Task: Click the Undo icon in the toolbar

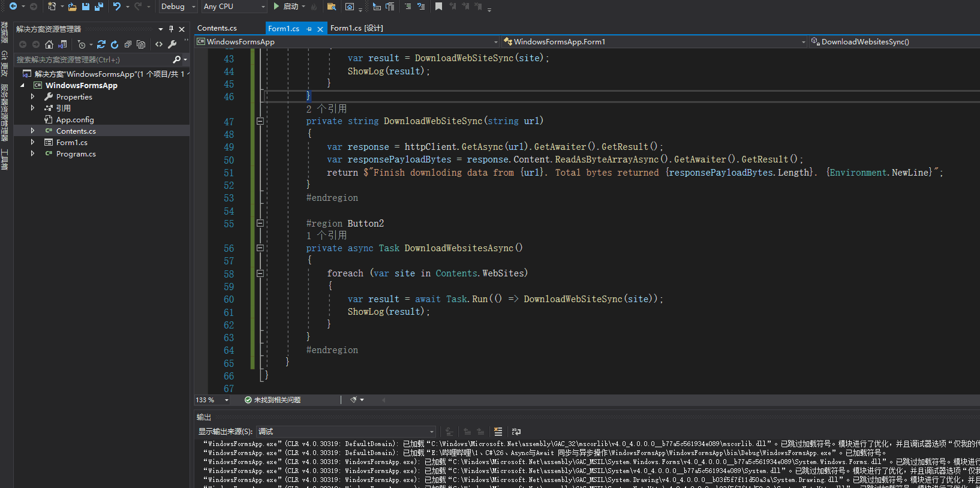Action: click(117, 7)
